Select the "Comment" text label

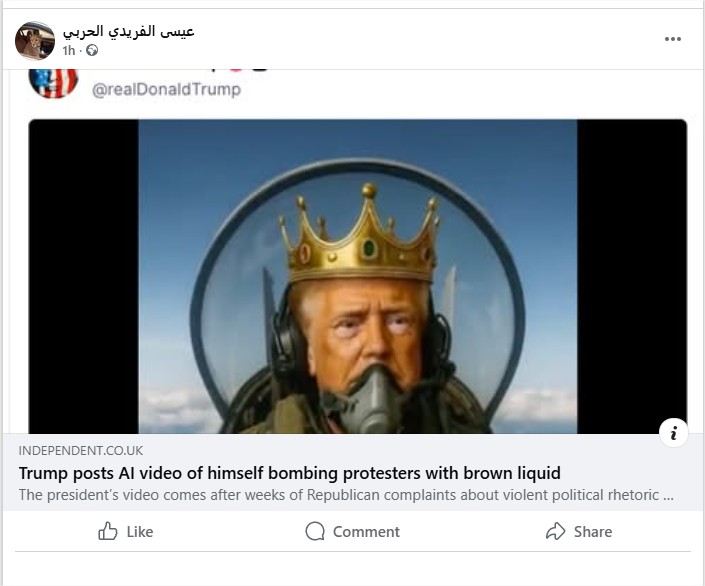(x=366, y=532)
